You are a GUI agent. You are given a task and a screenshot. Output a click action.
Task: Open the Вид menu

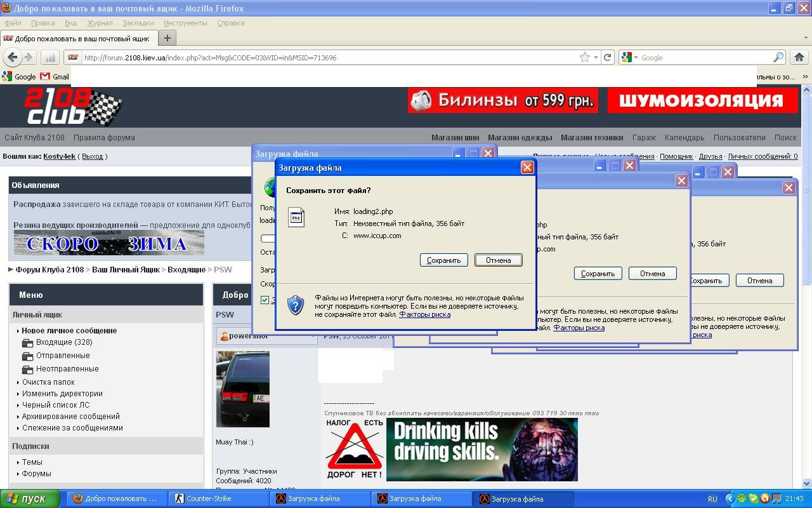pos(70,23)
